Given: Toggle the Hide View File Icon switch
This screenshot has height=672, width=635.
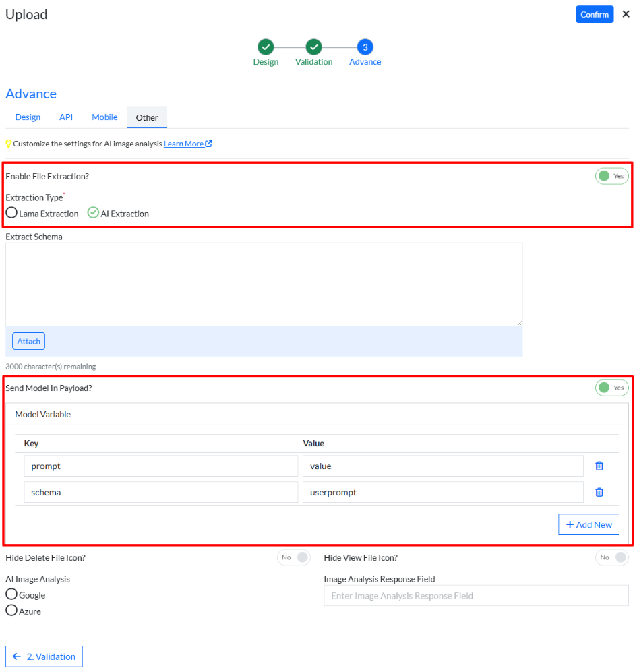Looking at the screenshot, I should 611,557.
